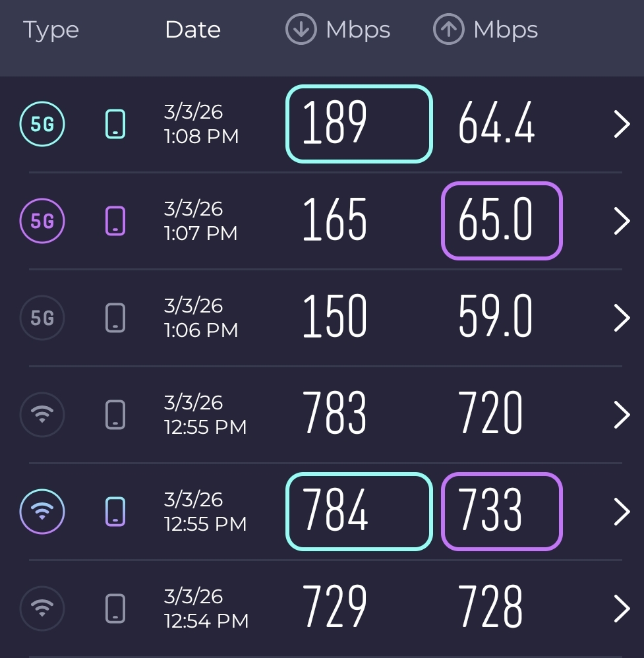Click the highlighted Wi-Fi icon in the 784 Mbps row
This screenshot has width=644, height=658.
click(x=42, y=512)
